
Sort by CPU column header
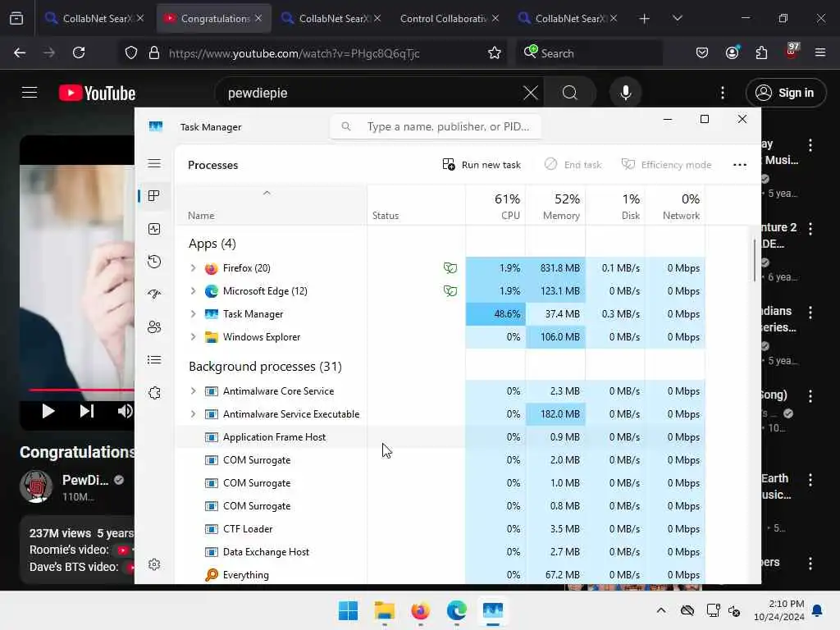(x=495, y=206)
